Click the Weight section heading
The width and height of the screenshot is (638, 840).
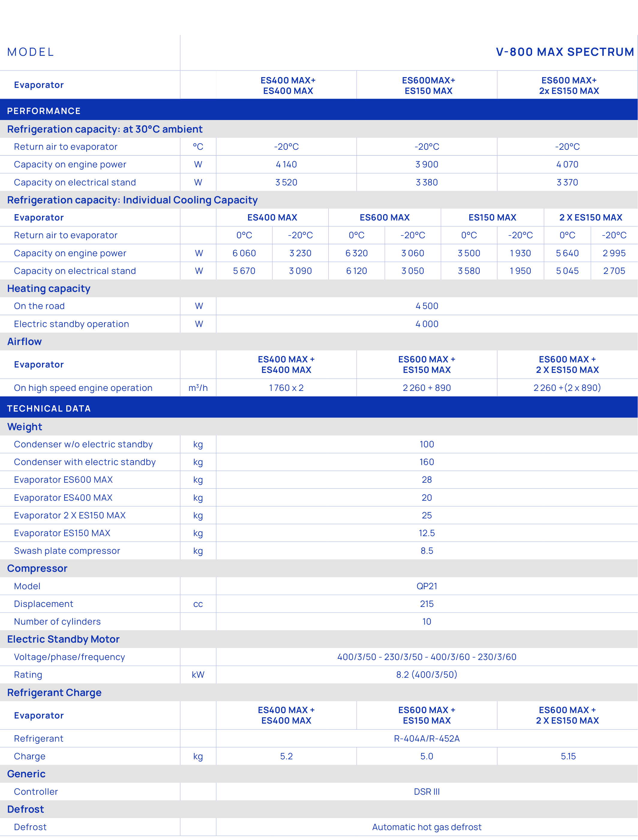click(x=25, y=427)
